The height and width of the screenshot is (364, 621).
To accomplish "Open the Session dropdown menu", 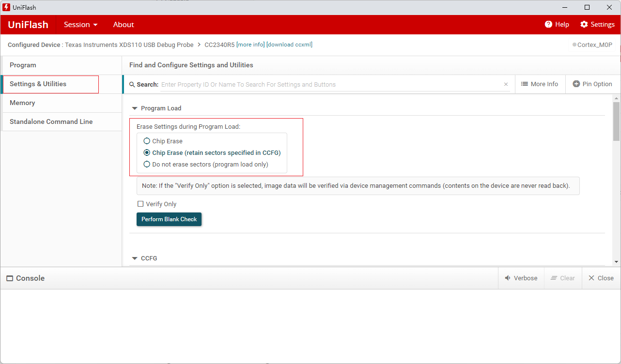I will [x=80, y=25].
